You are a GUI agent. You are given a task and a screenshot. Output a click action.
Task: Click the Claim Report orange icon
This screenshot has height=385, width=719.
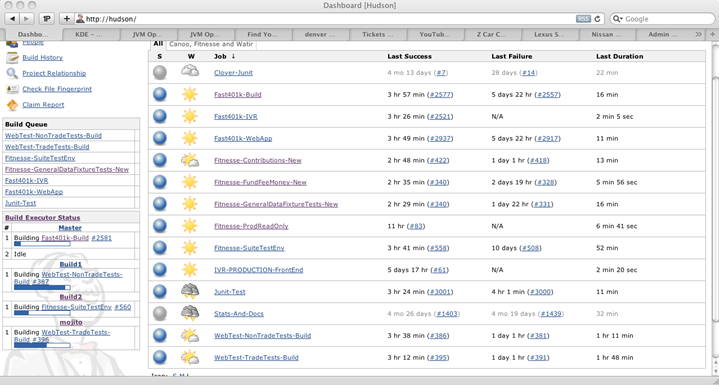12,105
